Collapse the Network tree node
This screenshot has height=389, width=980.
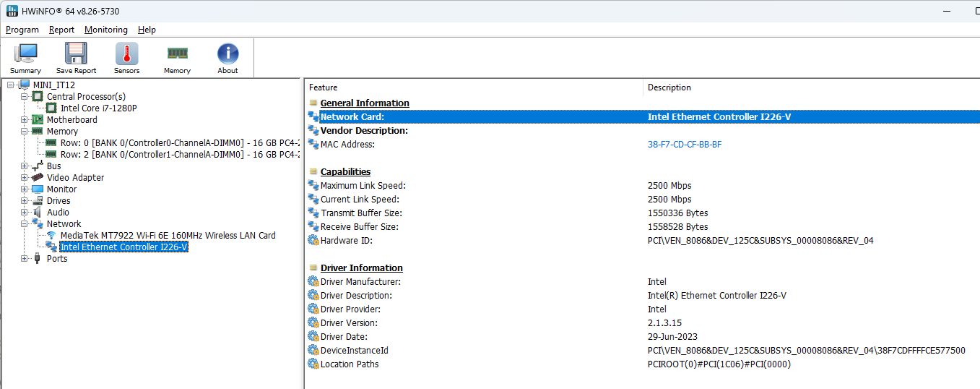click(25, 224)
